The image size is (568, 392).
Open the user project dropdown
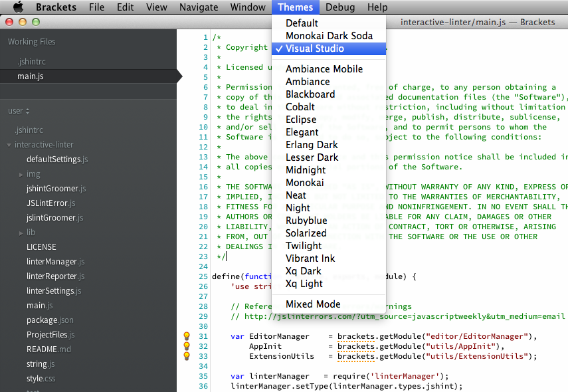(19, 111)
